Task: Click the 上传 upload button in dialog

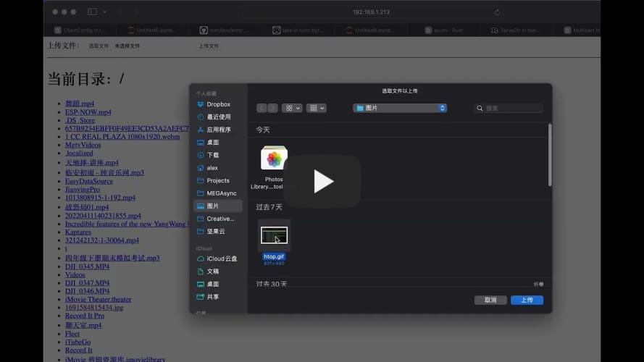Action: pyautogui.click(x=527, y=300)
